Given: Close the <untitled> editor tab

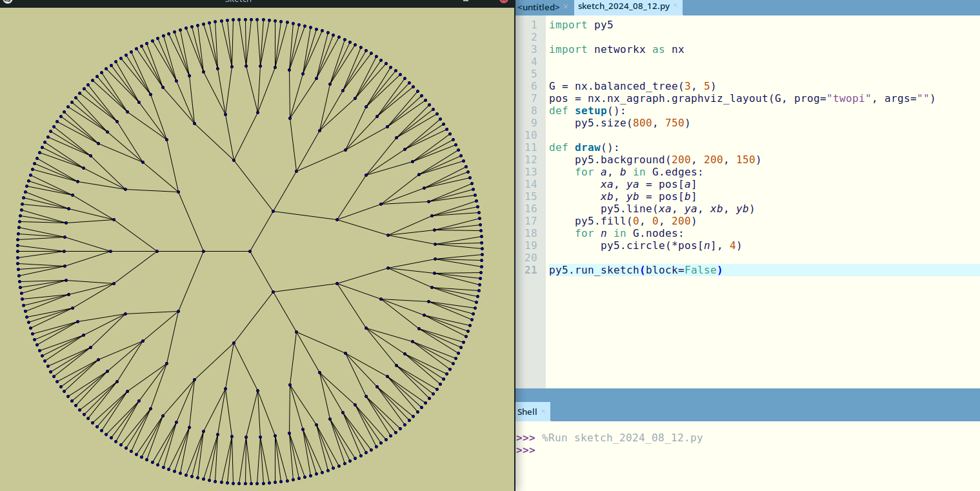Looking at the screenshot, I should (x=566, y=6).
